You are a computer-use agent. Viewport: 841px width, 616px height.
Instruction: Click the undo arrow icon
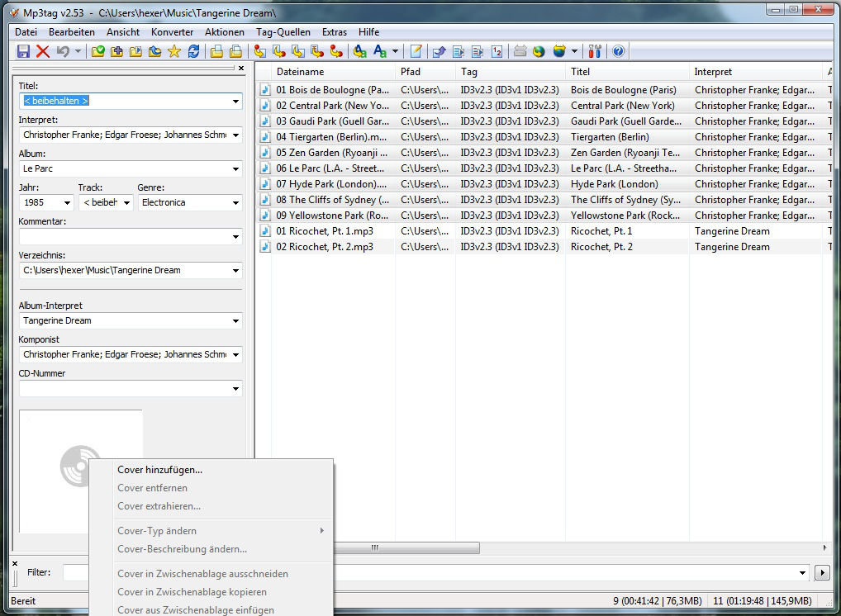63,51
